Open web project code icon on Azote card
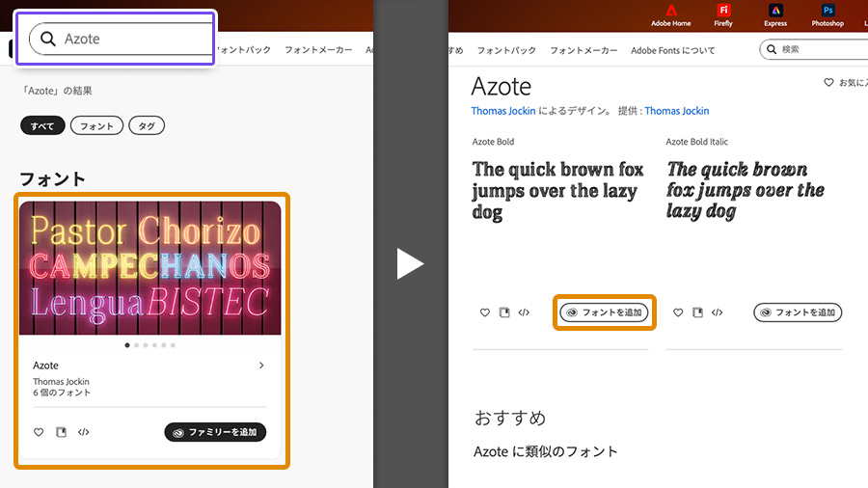 click(84, 432)
